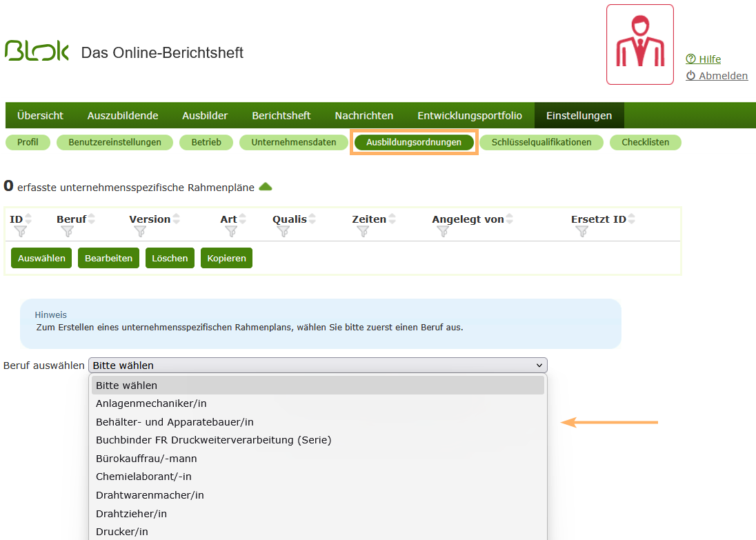Sort by the Art column arrows
Image resolution: width=756 pixels, height=540 pixels.
[x=243, y=219]
